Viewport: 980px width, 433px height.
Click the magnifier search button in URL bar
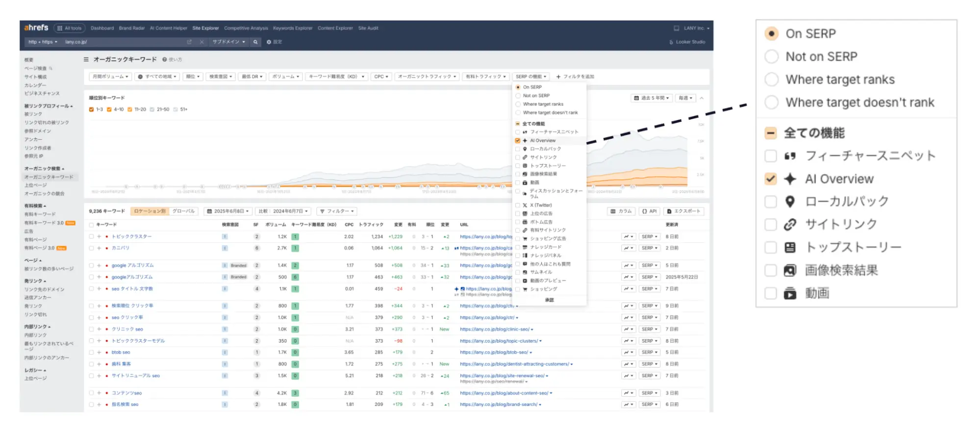tap(255, 42)
